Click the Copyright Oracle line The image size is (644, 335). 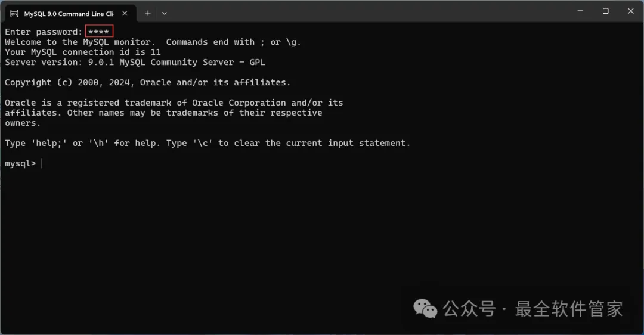[148, 82]
